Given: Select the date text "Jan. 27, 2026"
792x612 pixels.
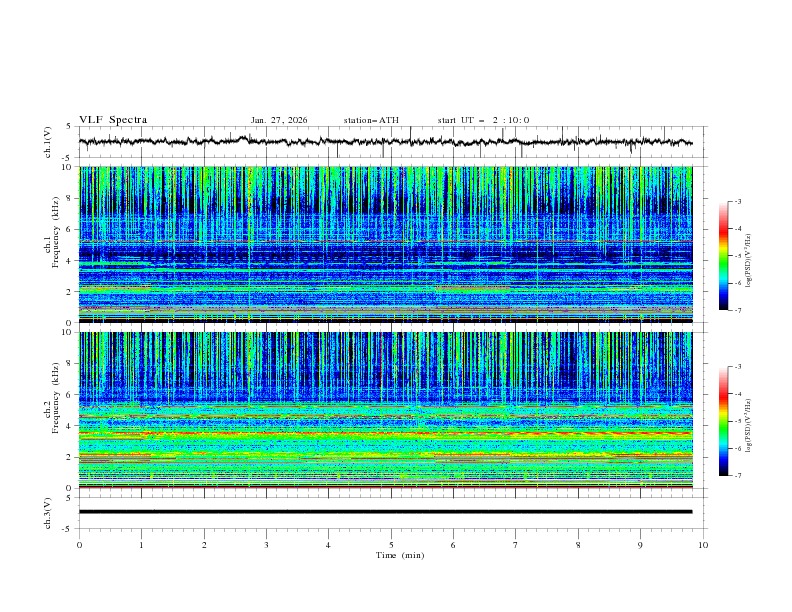Looking at the screenshot, I should (x=279, y=120).
